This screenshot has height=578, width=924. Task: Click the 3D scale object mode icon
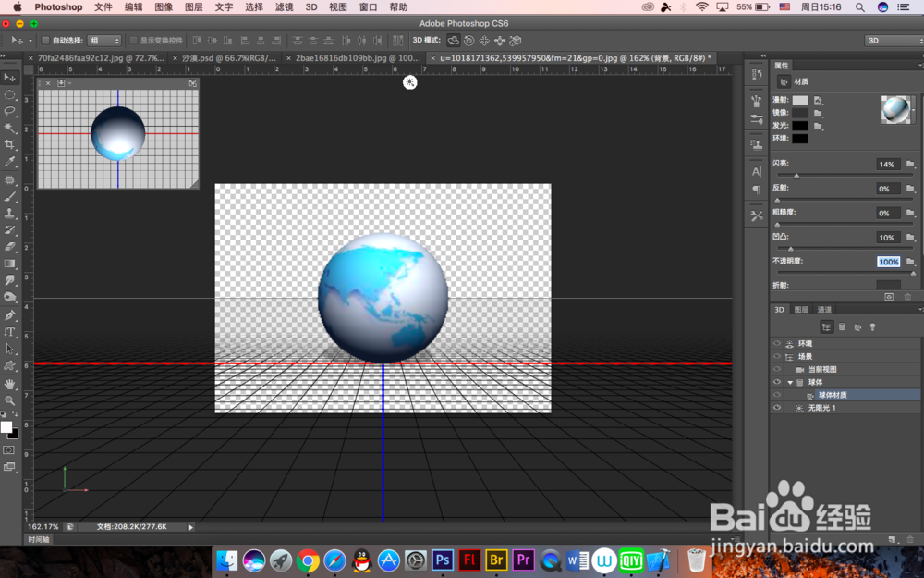pos(516,41)
